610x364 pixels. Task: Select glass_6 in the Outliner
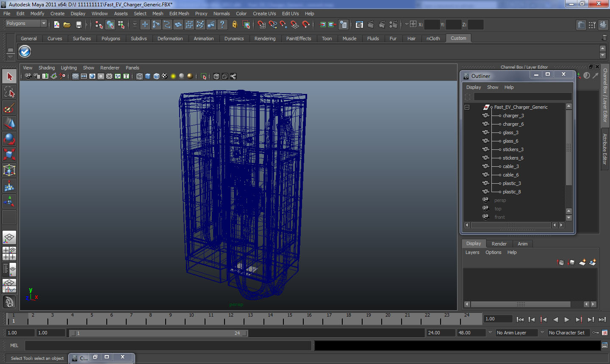pyautogui.click(x=510, y=141)
